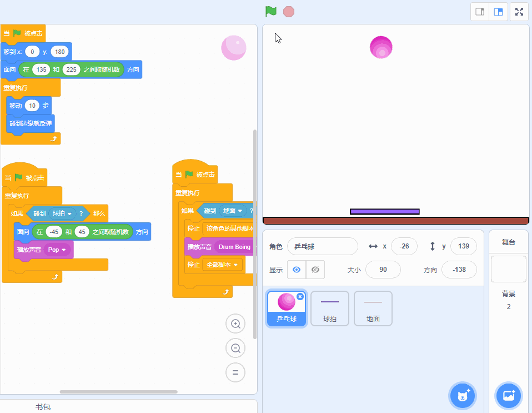Click the sprite name field 乒乓球
The height and width of the screenshot is (413, 532).
pyautogui.click(x=322, y=246)
